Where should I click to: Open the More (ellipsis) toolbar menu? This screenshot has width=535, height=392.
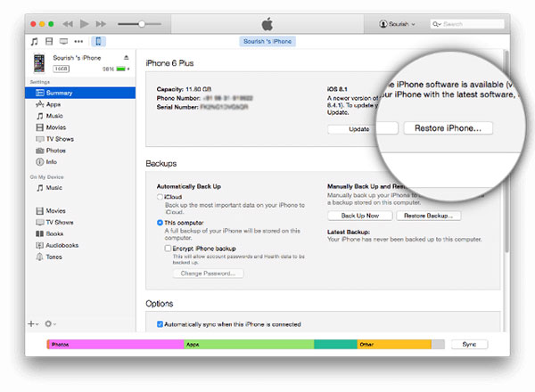click(78, 42)
